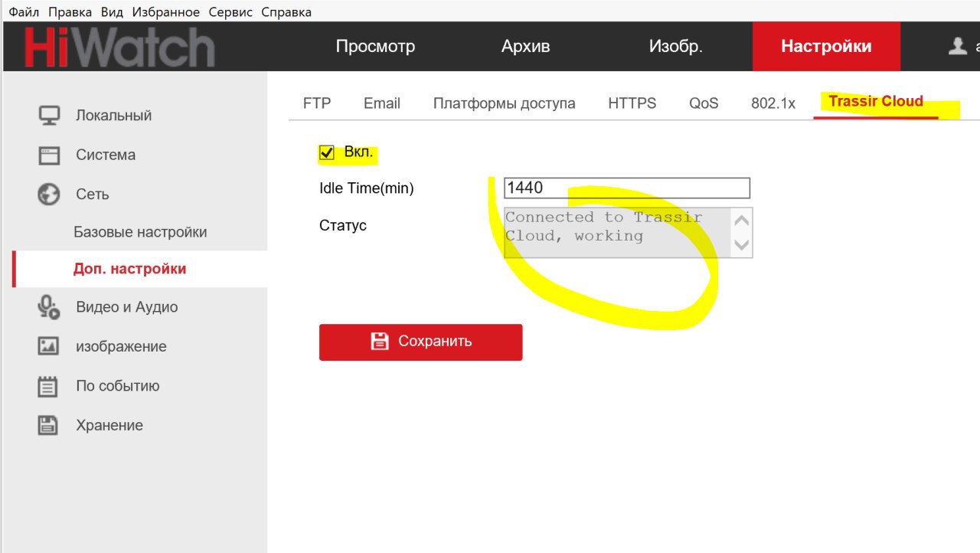Click the status box scroll up arrow
Screen dimensions: 980x553
point(741,221)
